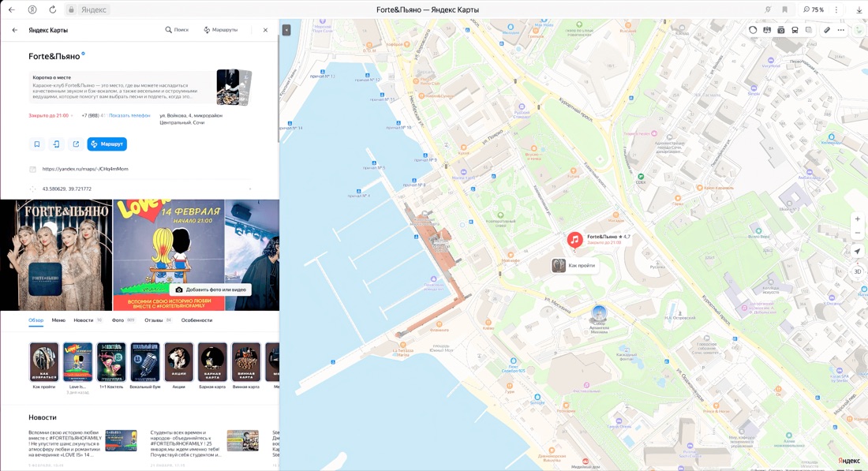The height and width of the screenshot is (471, 868).
Task: Click the Как пройти bubble on map
Action: click(573, 266)
